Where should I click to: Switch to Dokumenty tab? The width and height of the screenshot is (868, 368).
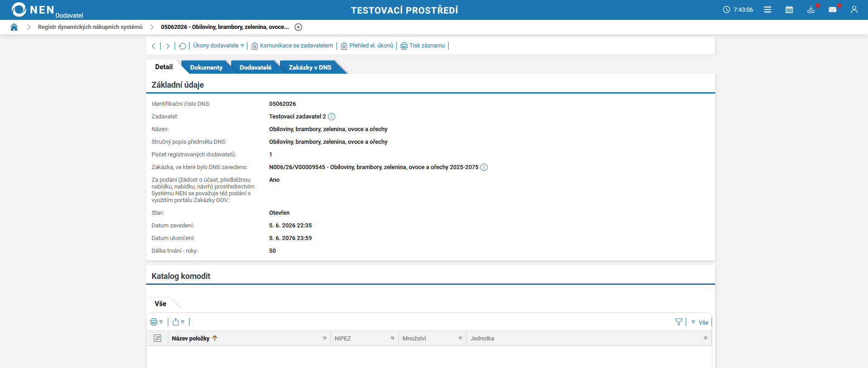click(x=206, y=67)
